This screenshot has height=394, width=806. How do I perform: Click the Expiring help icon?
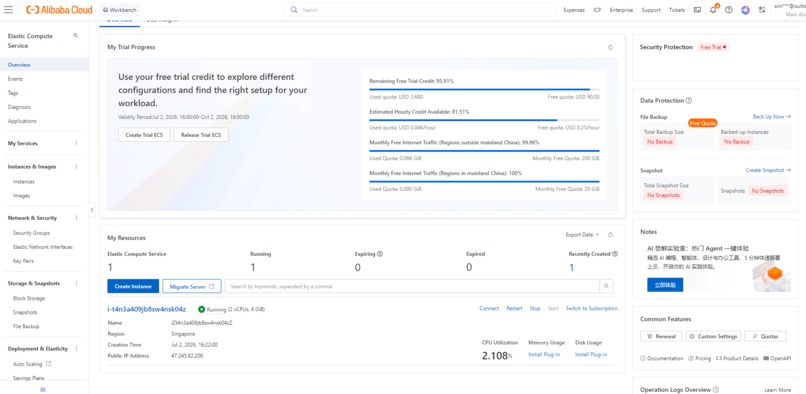click(x=380, y=254)
